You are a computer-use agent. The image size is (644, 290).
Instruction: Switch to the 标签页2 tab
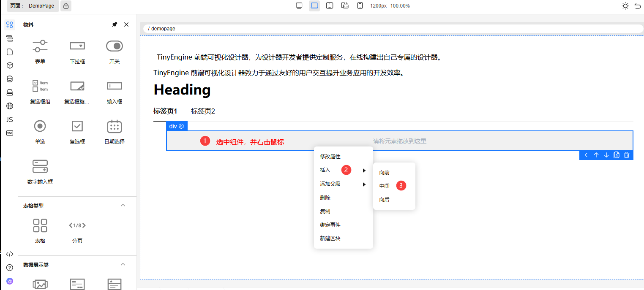coord(203,111)
